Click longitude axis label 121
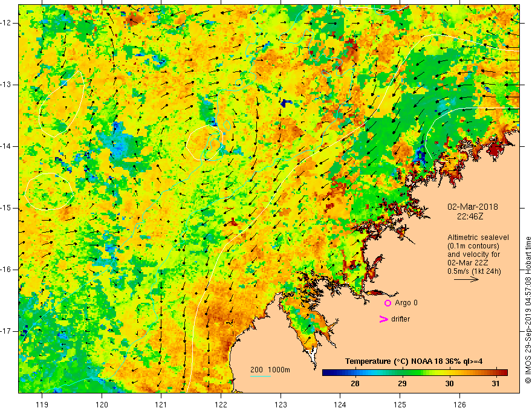The width and height of the screenshot is (532, 411). 161,404
